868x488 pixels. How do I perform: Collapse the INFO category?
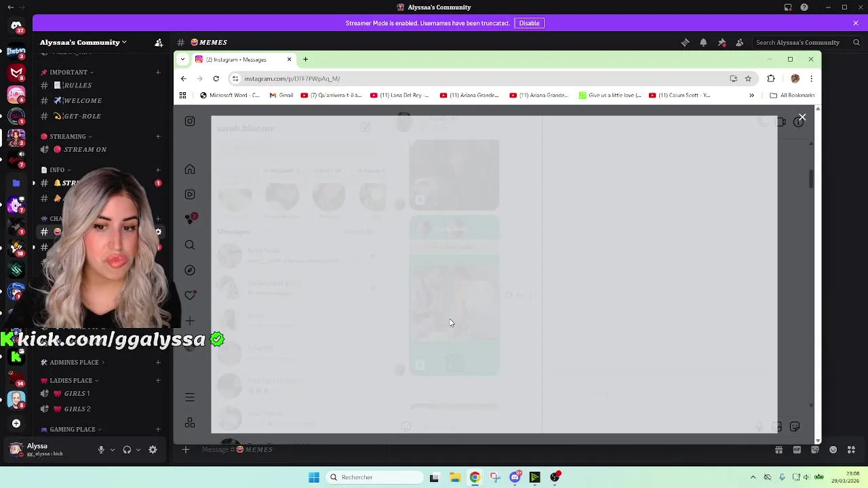[56, 169]
